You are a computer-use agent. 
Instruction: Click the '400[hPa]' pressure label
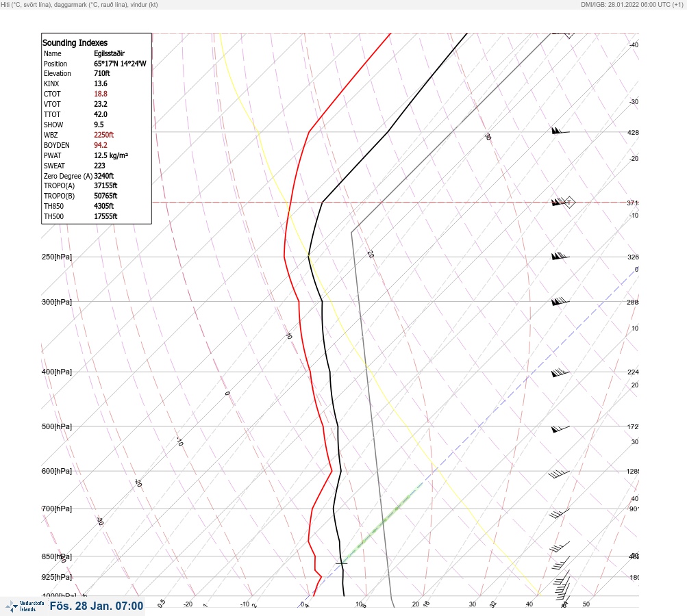57,372
